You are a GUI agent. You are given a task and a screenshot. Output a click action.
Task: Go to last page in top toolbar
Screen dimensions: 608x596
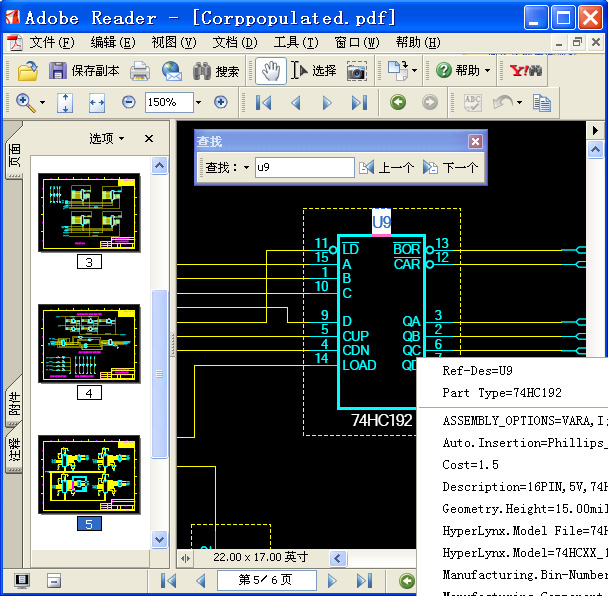tap(359, 102)
